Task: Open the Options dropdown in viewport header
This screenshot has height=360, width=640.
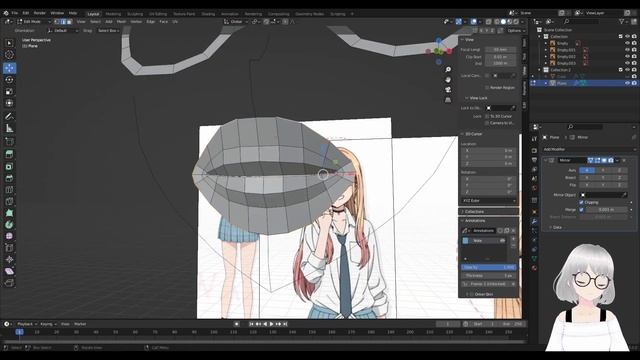Action: coord(516,31)
